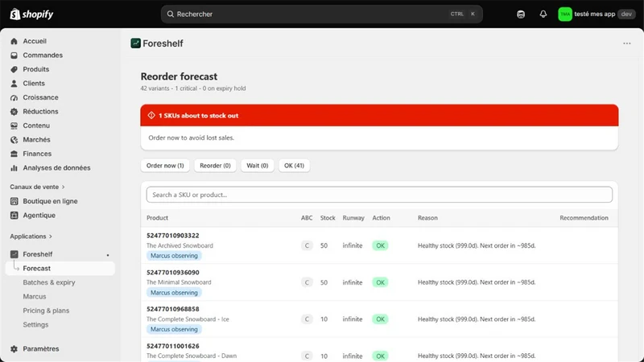
Task: Open Pricing & plans page
Action: point(46,311)
